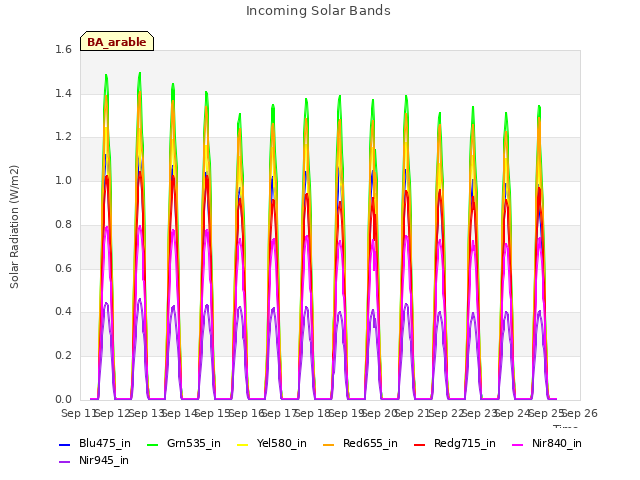Click the orange Red655_in legend color marker
This screenshot has height=480, width=640.
point(329,445)
